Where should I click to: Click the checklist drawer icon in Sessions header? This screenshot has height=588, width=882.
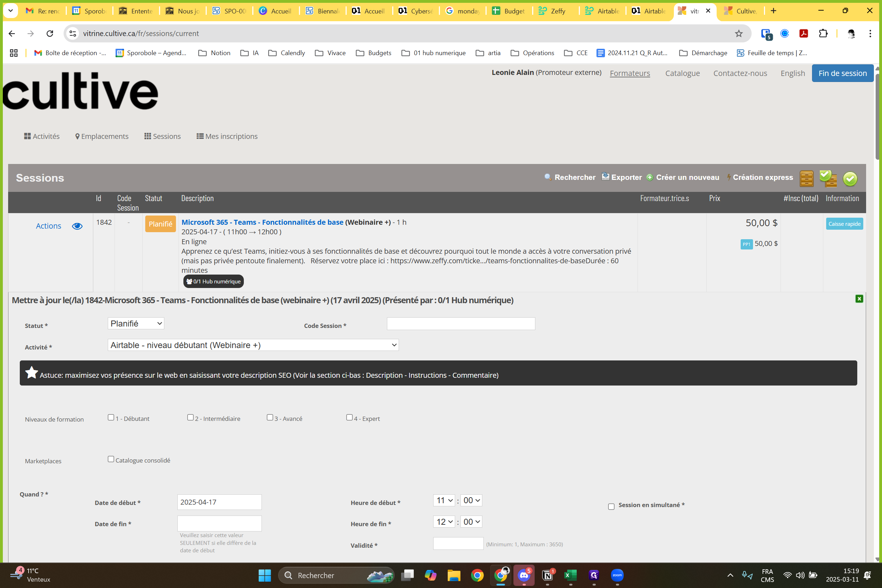pos(828,178)
